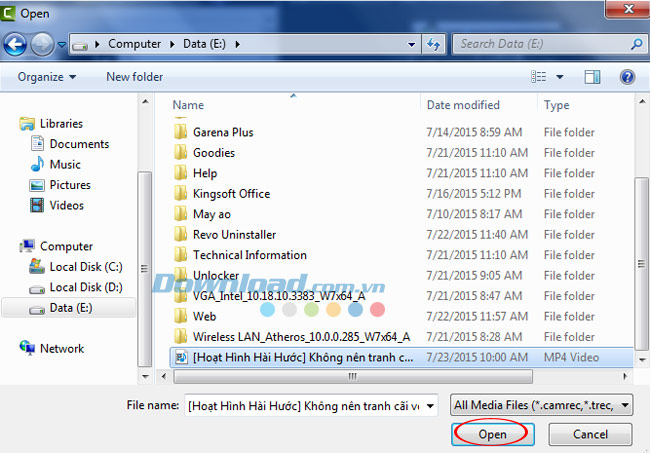The height and width of the screenshot is (453, 650).
Task: Open the address bar history dropdown
Action: coord(411,44)
